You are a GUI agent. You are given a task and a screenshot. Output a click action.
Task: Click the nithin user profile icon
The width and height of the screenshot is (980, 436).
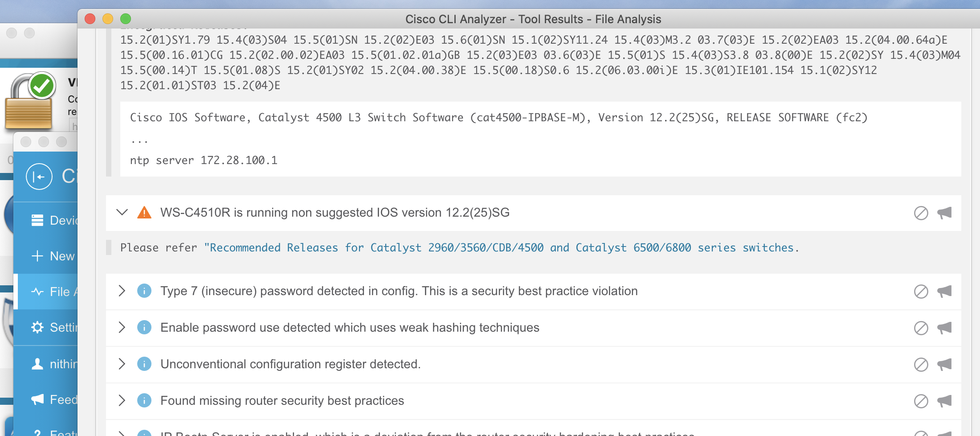(37, 363)
